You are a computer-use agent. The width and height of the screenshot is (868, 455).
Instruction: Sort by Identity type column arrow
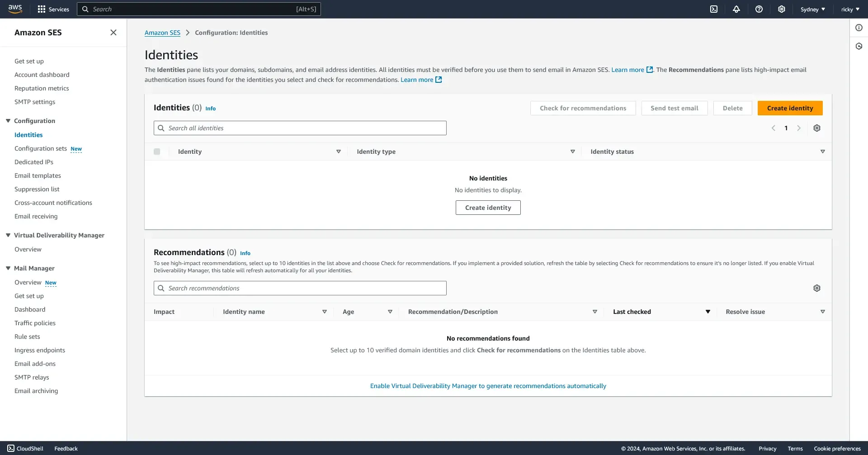point(573,152)
